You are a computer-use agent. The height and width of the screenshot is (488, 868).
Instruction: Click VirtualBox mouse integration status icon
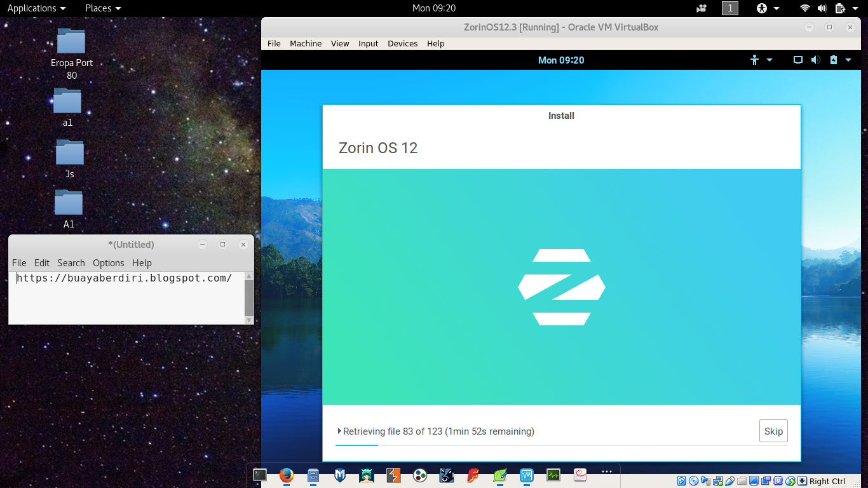(790, 481)
